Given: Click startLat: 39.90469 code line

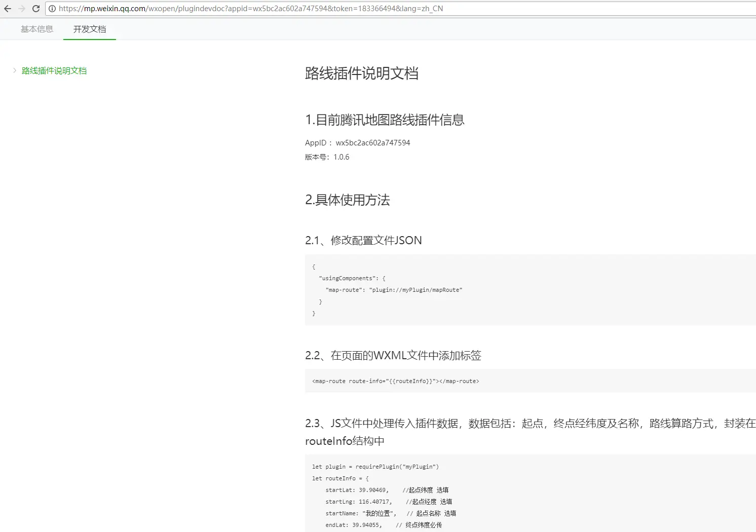Looking at the screenshot, I should pyautogui.click(x=387, y=490).
